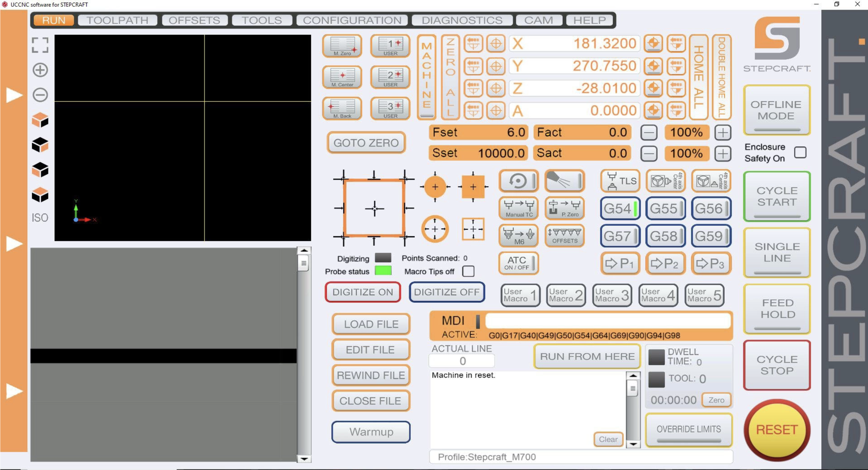This screenshot has height=470, width=868.
Task: Enable the Enclosure Safety On checkbox
Action: click(x=800, y=152)
